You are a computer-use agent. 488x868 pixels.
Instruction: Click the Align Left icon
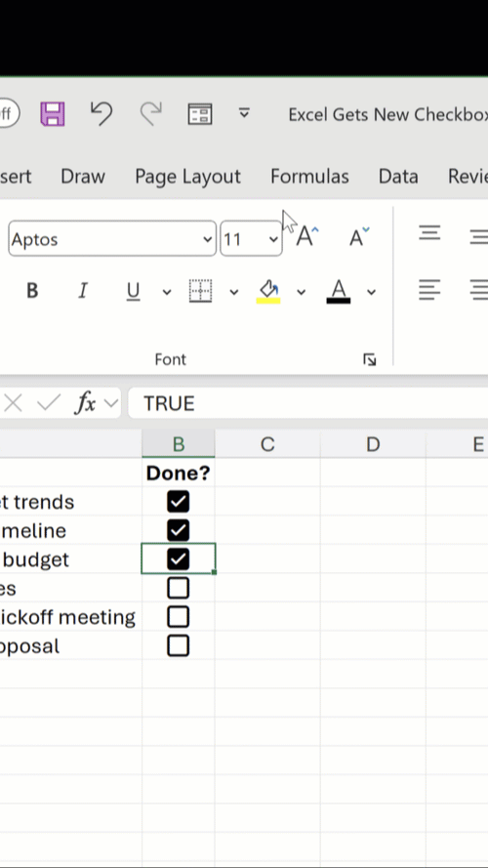429,290
